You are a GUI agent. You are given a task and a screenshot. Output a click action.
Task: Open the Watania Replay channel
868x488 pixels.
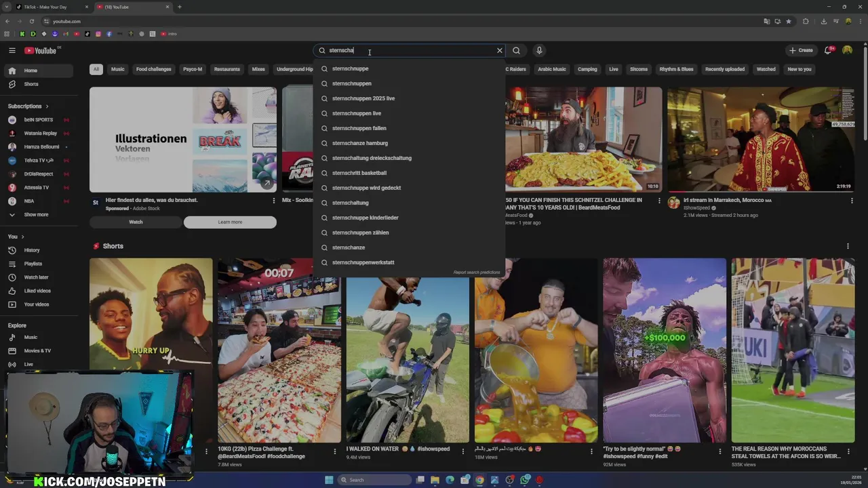coord(39,134)
